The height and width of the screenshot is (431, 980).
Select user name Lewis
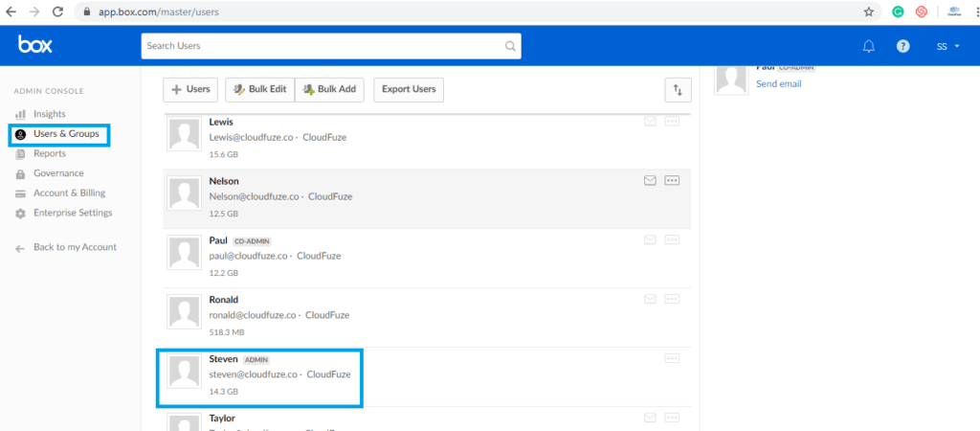pyautogui.click(x=221, y=122)
